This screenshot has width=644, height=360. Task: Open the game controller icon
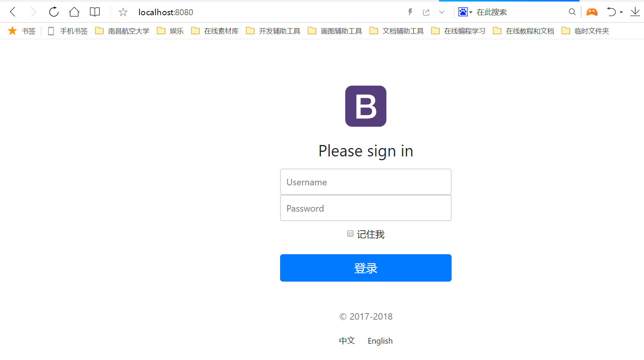tap(592, 12)
